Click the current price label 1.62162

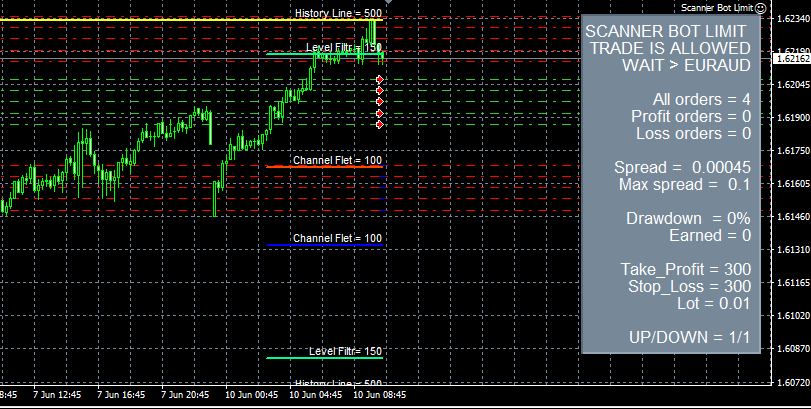(x=791, y=59)
